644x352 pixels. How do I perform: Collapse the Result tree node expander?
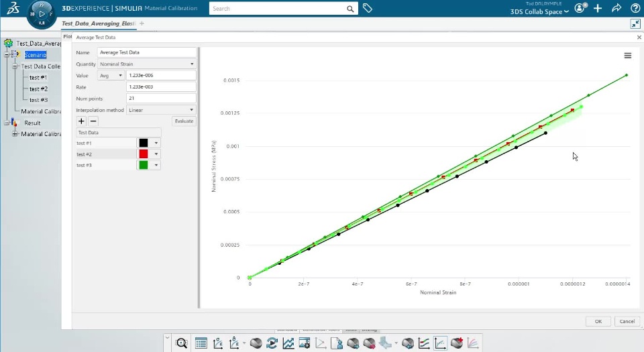pyautogui.click(x=7, y=123)
